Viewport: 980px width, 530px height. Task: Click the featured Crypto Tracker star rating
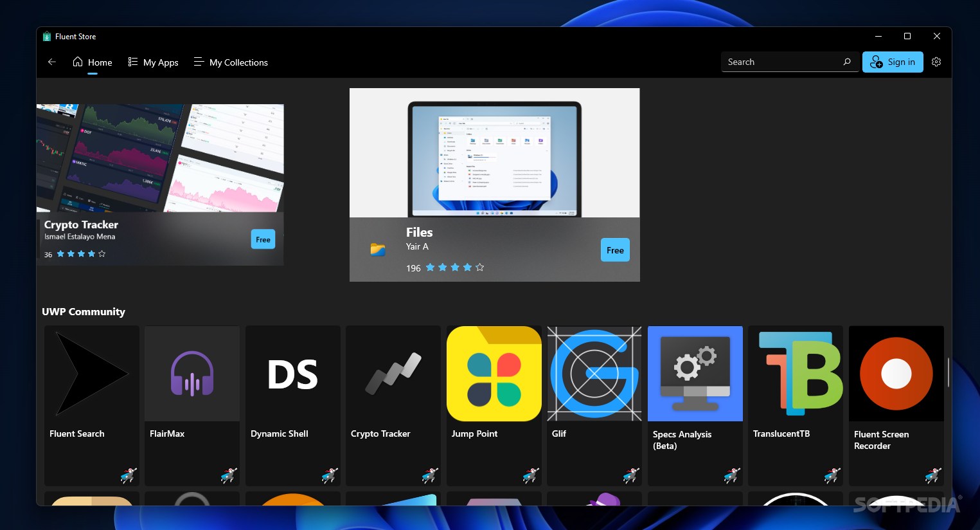point(81,254)
